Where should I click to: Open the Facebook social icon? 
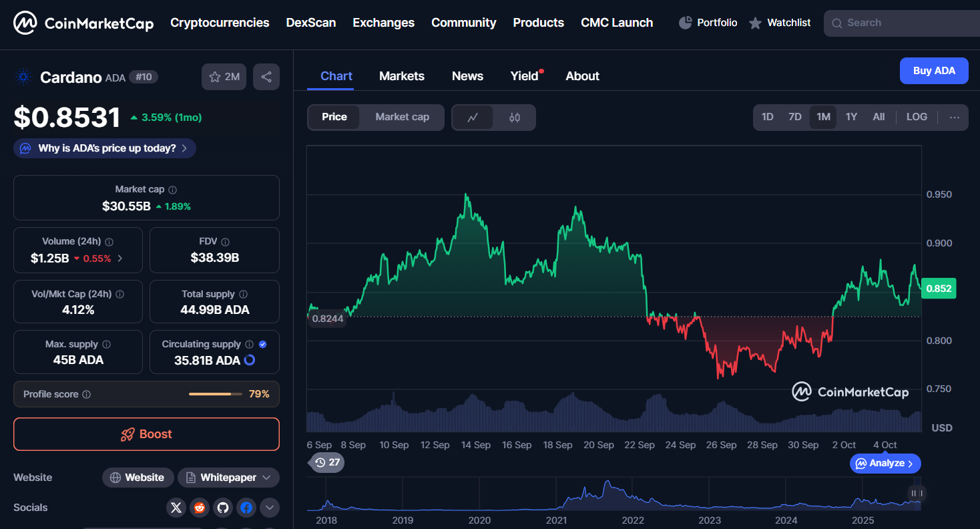click(246, 508)
